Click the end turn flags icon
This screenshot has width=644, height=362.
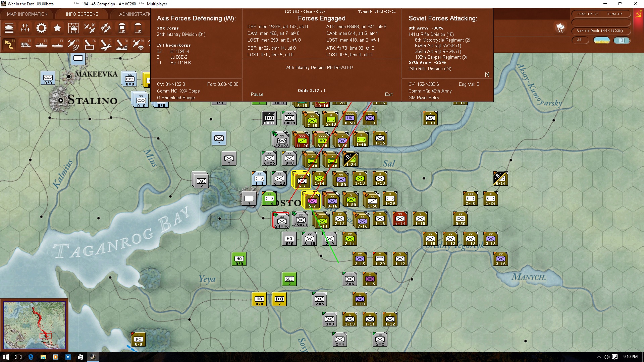point(560,28)
